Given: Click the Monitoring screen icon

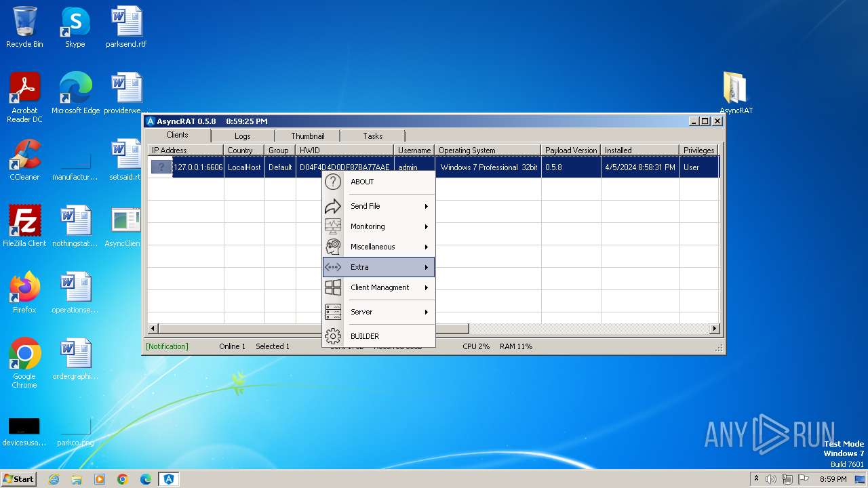Looking at the screenshot, I should click(333, 226).
